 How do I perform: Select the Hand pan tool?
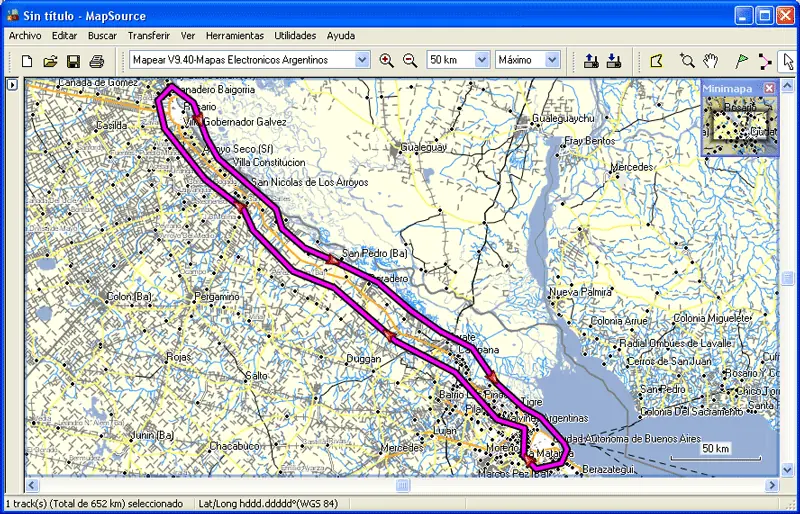point(710,61)
